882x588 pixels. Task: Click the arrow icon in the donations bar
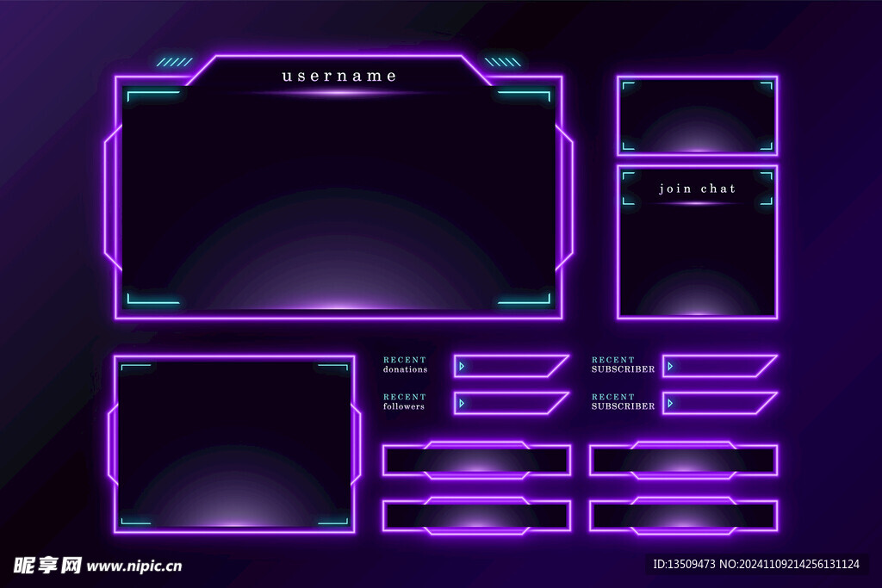click(462, 366)
